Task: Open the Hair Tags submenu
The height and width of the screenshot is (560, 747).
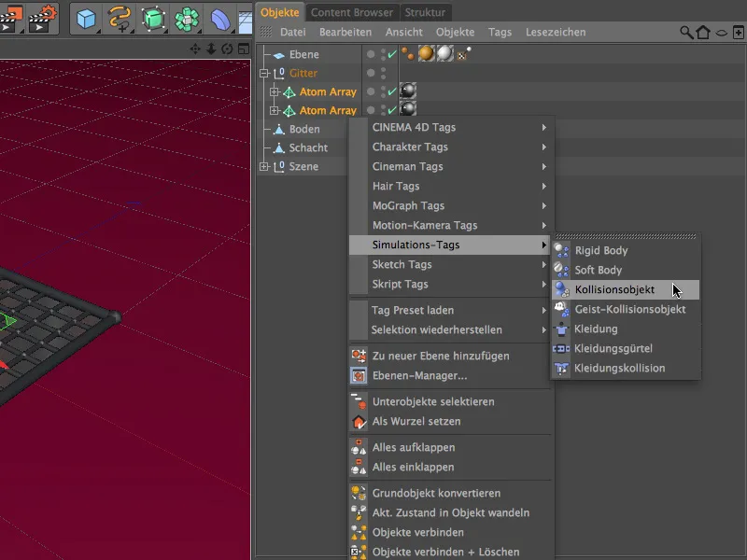Action: 452,186
